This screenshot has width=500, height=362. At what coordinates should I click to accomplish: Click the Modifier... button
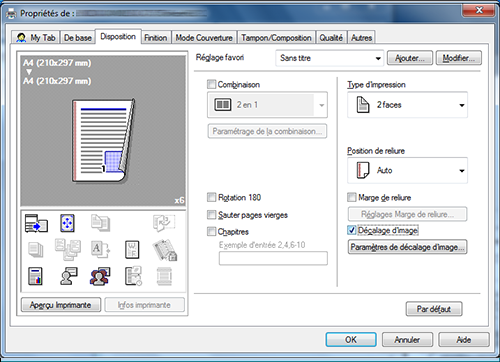(x=459, y=58)
